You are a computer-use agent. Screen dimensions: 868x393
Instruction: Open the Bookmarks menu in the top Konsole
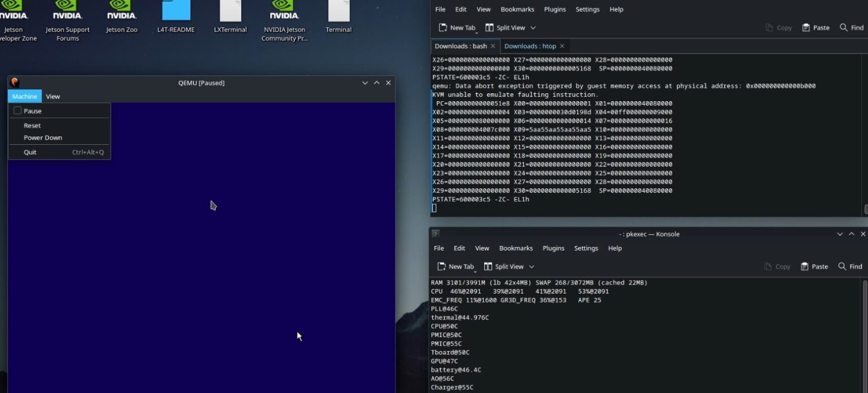[x=517, y=9]
